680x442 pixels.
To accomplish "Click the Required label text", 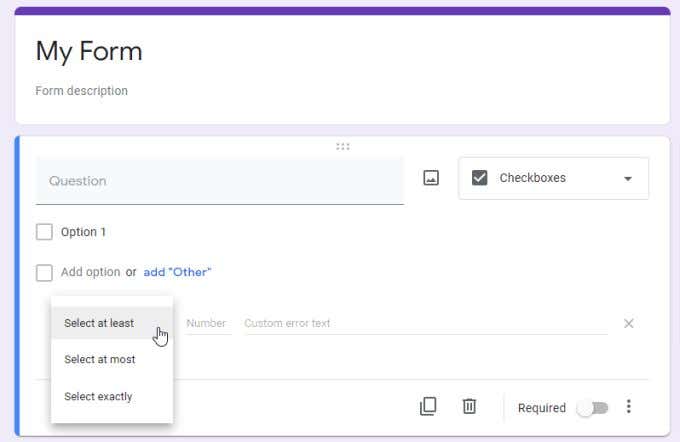I will (542, 408).
